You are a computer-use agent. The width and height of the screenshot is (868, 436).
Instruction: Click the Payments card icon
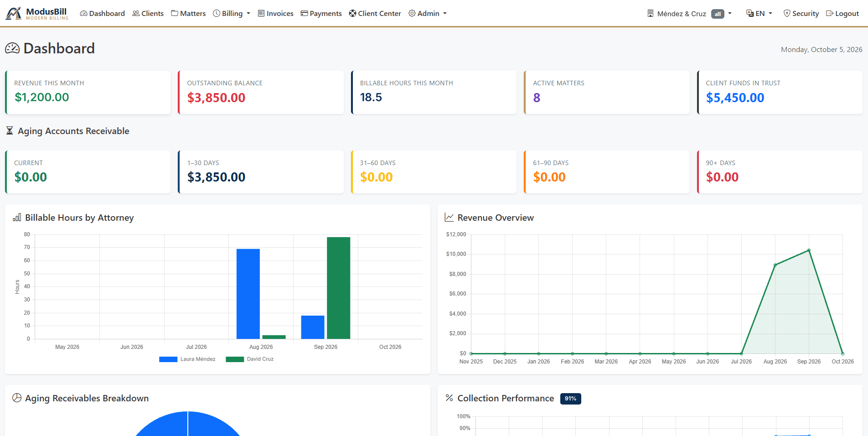(304, 14)
